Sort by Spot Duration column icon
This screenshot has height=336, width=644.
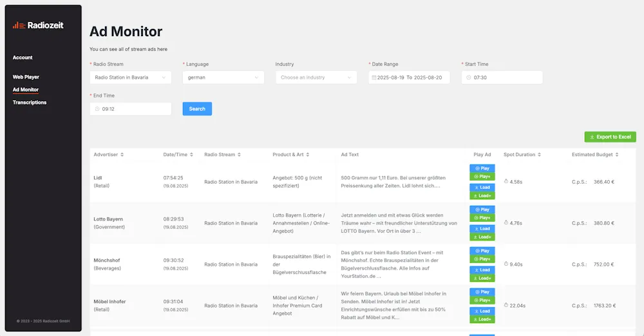(x=539, y=155)
